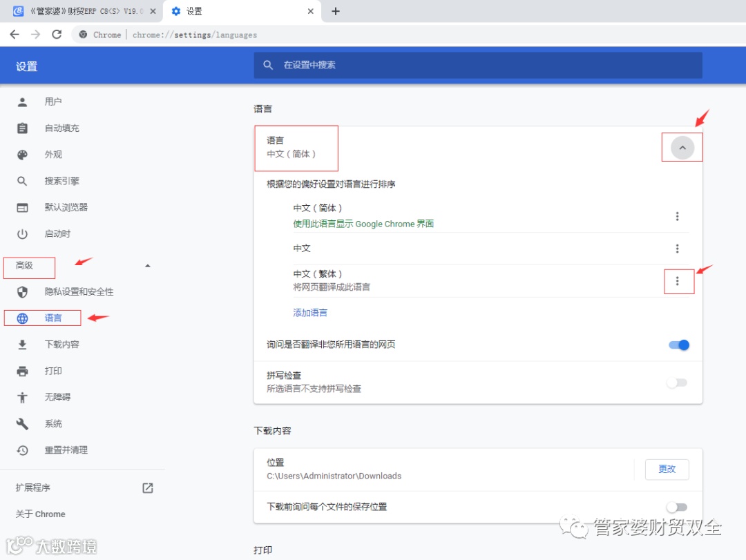This screenshot has height=560, width=746.
Task: Toggle 询问是否翻译非您所用语言的网页 switch
Action: pos(679,345)
